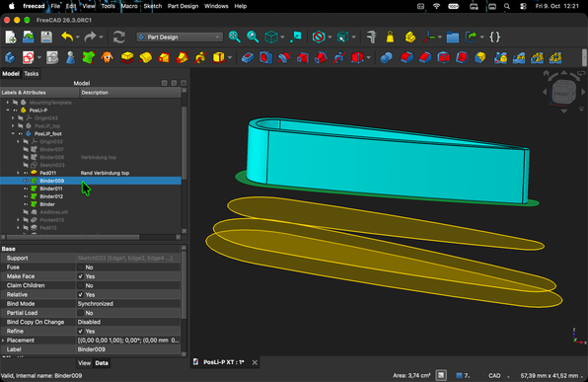Apply the Chamfer tool

click(x=425, y=58)
